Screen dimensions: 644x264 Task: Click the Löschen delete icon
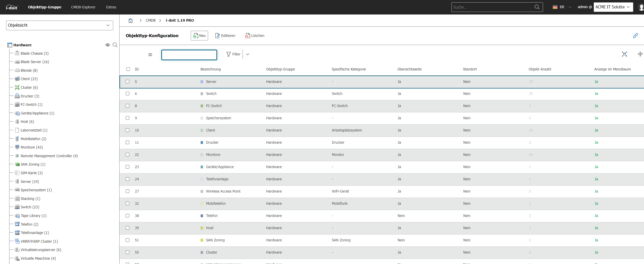[x=247, y=36]
